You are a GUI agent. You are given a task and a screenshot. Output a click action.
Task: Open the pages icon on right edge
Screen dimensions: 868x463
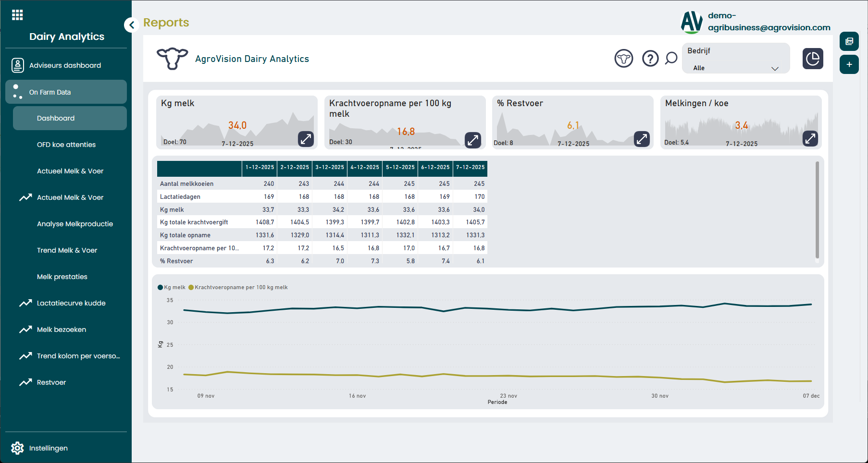[849, 41]
